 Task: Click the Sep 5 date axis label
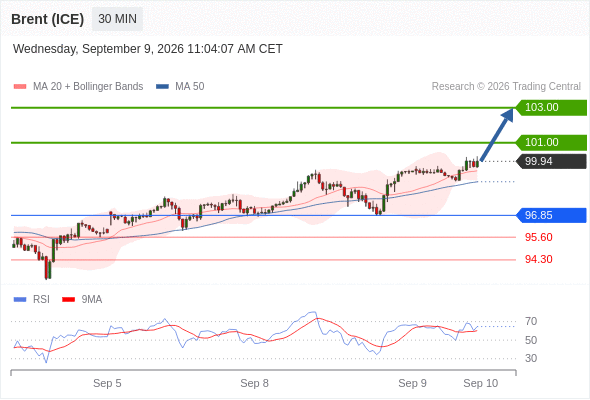pyautogui.click(x=107, y=383)
